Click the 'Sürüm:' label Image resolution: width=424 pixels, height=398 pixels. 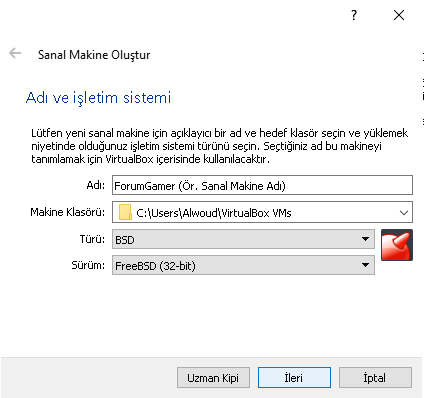[x=88, y=265]
